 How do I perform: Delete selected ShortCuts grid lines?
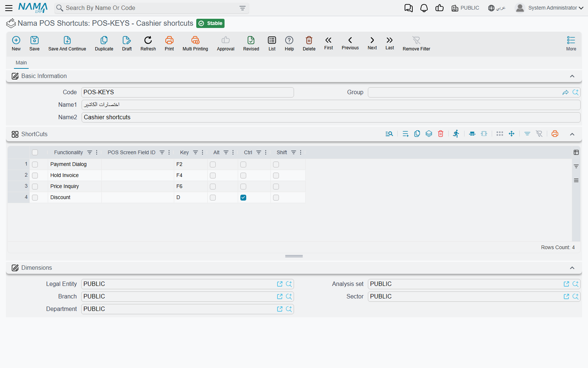(441, 134)
